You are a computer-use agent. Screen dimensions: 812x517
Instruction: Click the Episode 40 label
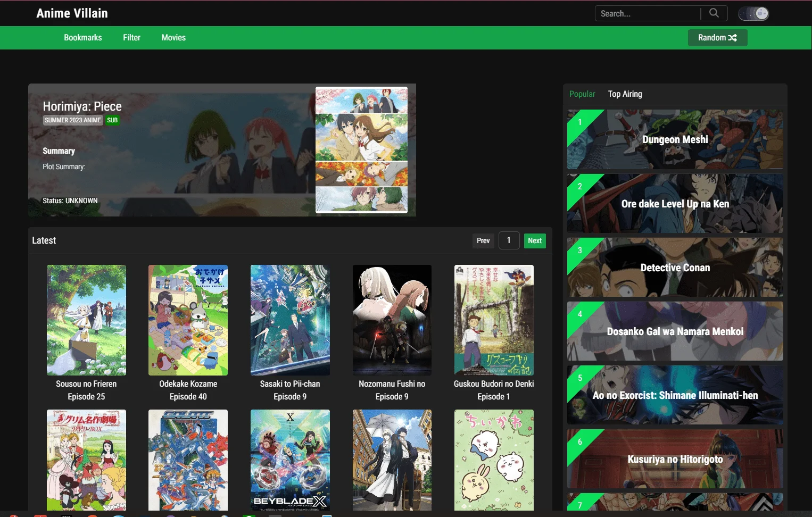[188, 397]
